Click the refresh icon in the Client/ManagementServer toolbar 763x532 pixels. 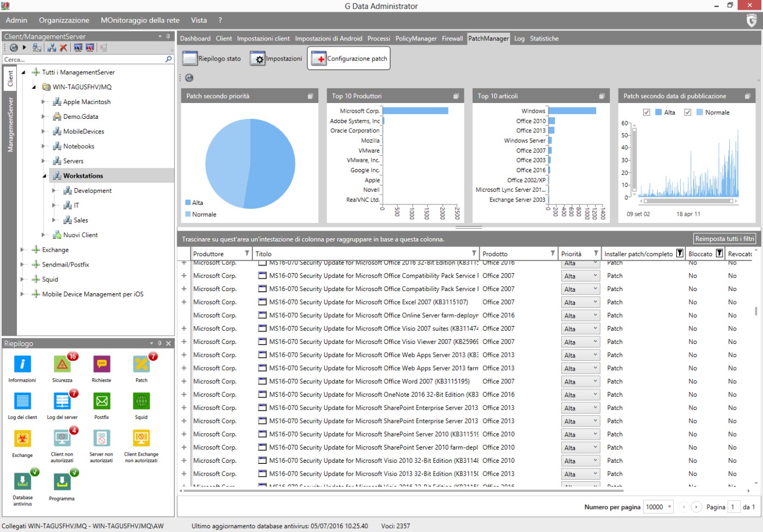pyautogui.click(x=14, y=47)
